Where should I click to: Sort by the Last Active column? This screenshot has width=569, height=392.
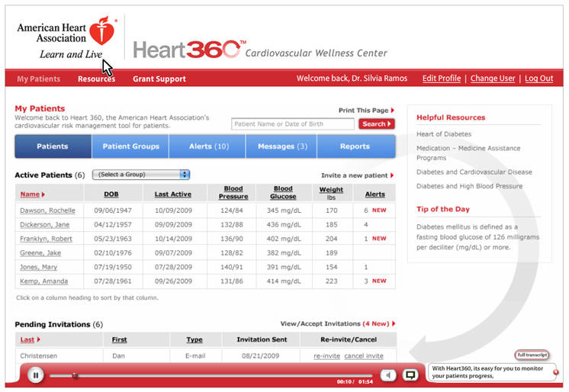coord(172,194)
